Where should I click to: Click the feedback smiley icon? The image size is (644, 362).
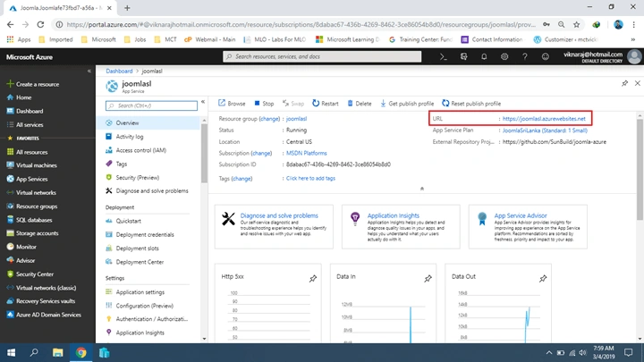click(545, 57)
